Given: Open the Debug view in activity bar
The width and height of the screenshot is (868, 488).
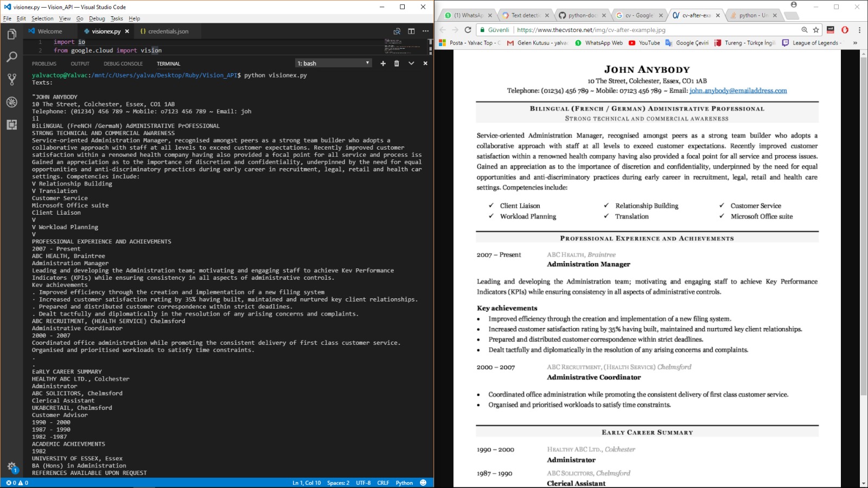Looking at the screenshot, I should 11,102.
